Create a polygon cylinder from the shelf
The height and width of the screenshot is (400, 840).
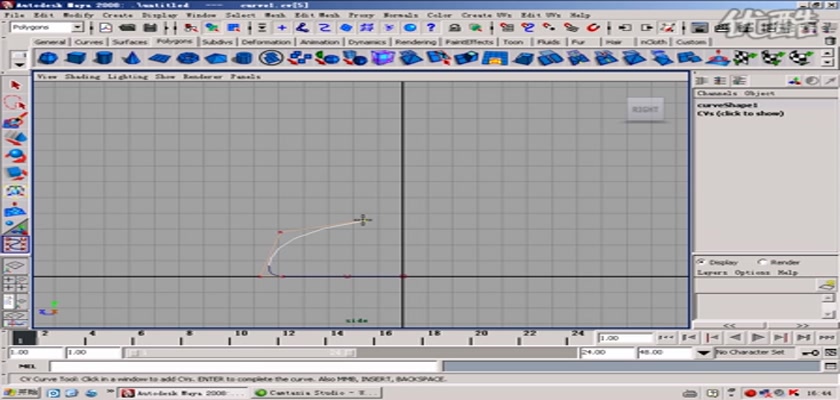click(104, 58)
